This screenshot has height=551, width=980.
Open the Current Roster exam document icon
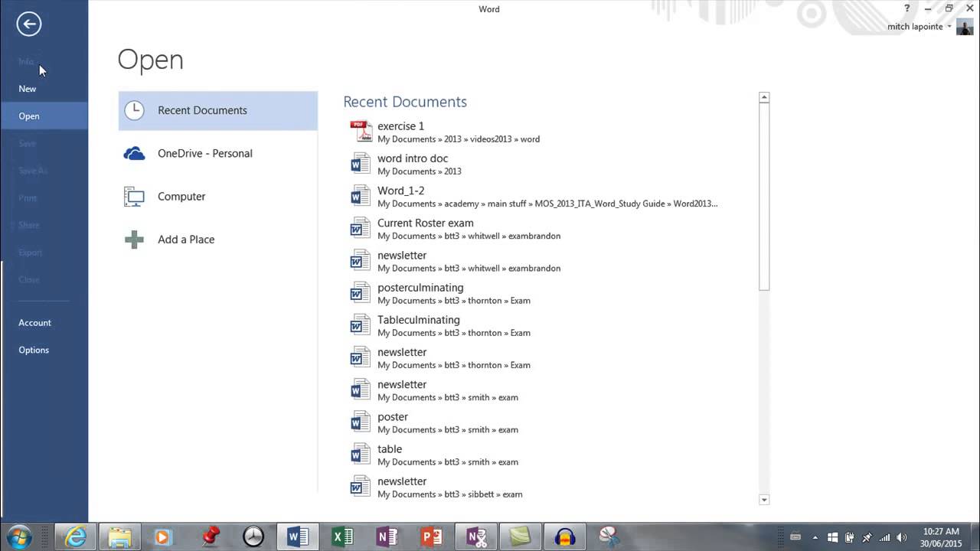tap(360, 228)
